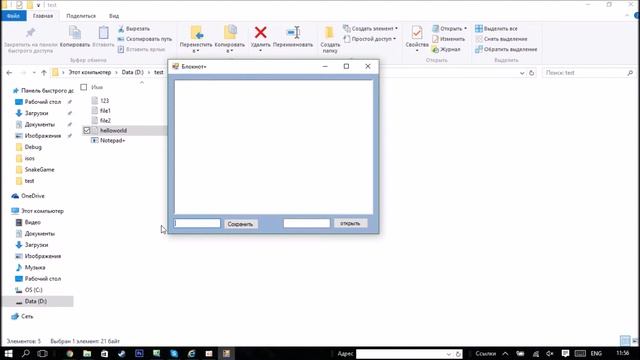This screenshot has width=640, height=360.
Task: Open the Debug folder in the sidebar
Action: (x=33, y=147)
